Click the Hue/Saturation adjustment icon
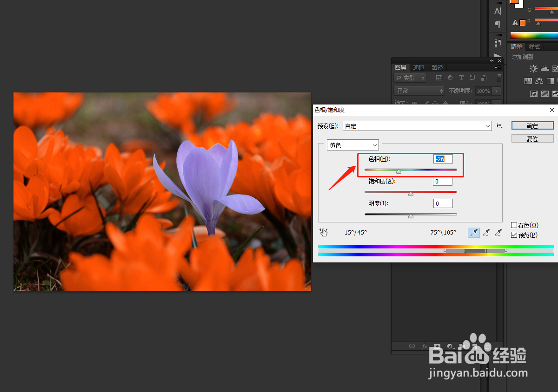Screen dimensions: 558x392 (x=528, y=81)
